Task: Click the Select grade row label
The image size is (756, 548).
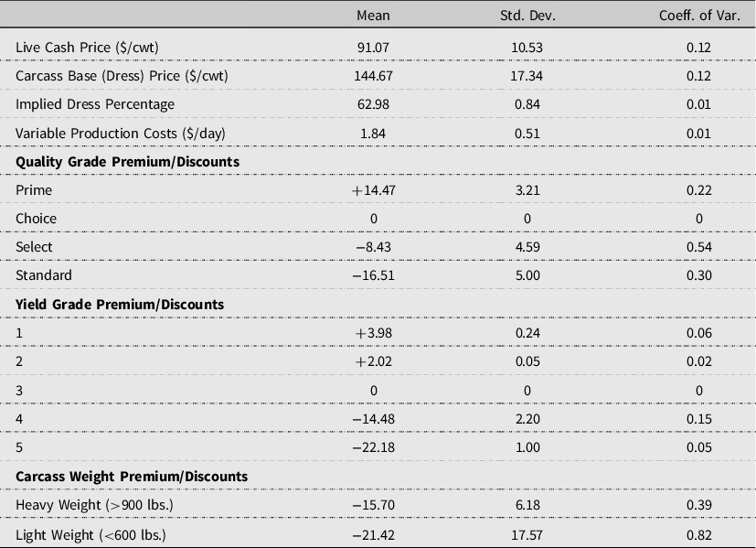Action: 34,247
